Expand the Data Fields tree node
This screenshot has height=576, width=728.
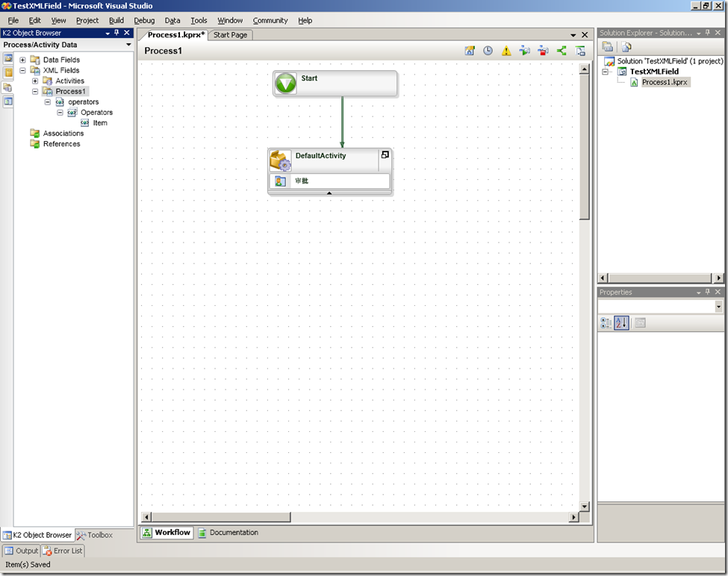pyautogui.click(x=22, y=60)
